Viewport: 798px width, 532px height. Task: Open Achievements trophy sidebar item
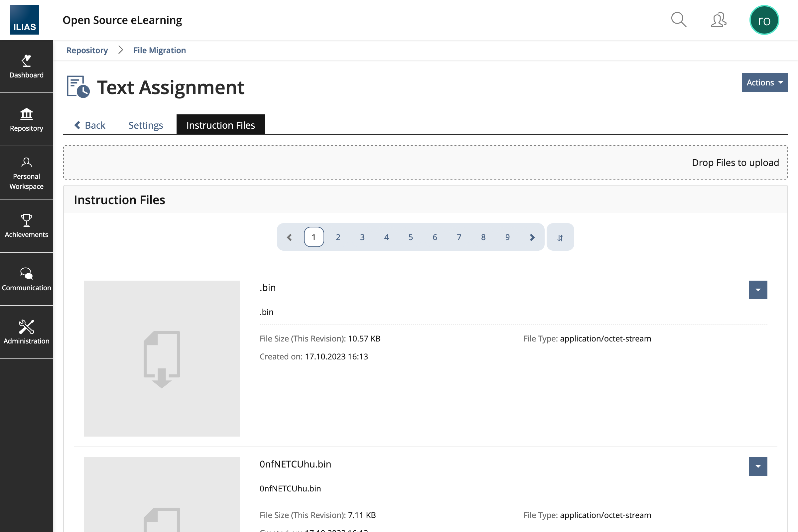(x=27, y=226)
